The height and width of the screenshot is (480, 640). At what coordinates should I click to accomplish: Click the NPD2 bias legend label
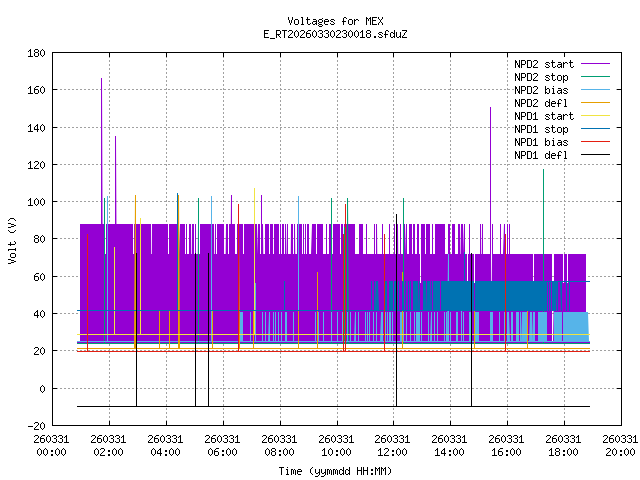pos(540,89)
